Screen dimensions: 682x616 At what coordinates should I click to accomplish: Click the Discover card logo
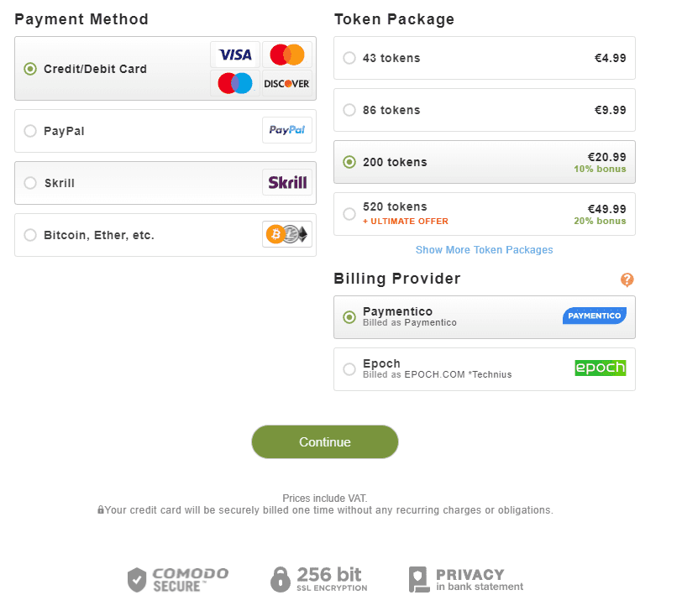click(286, 83)
